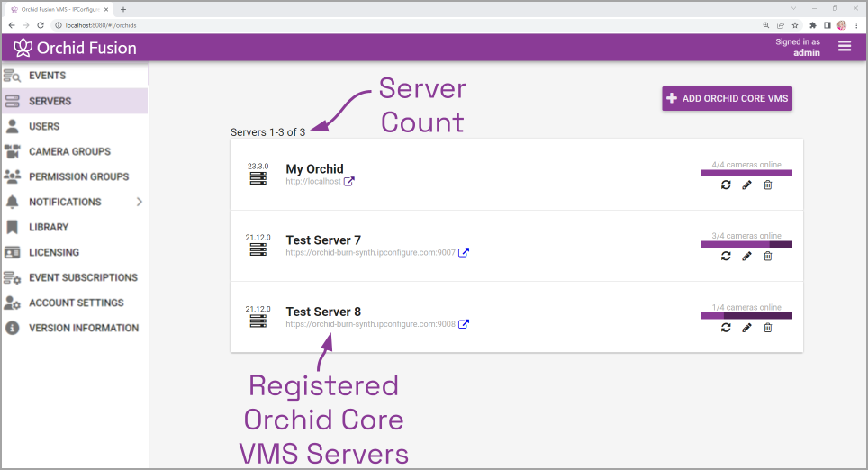Delete Test Server 7 with trash icon
The image size is (868, 470).
(x=768, y=256)
